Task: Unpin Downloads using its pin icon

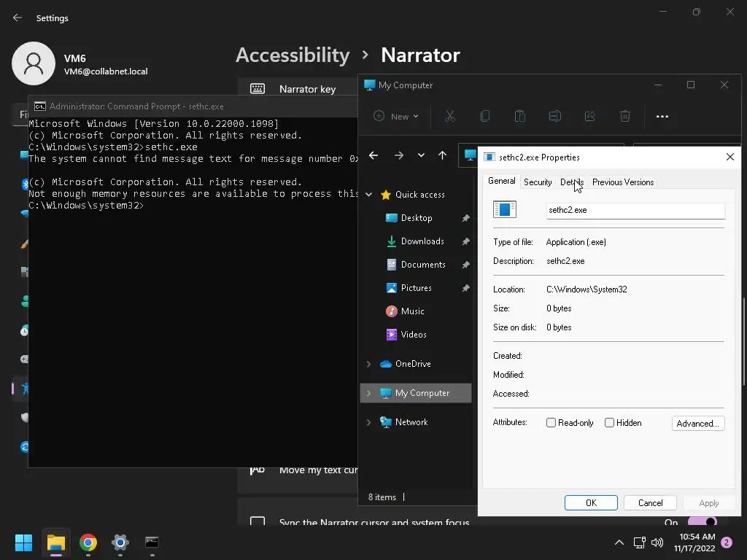Action: [465, 241]
